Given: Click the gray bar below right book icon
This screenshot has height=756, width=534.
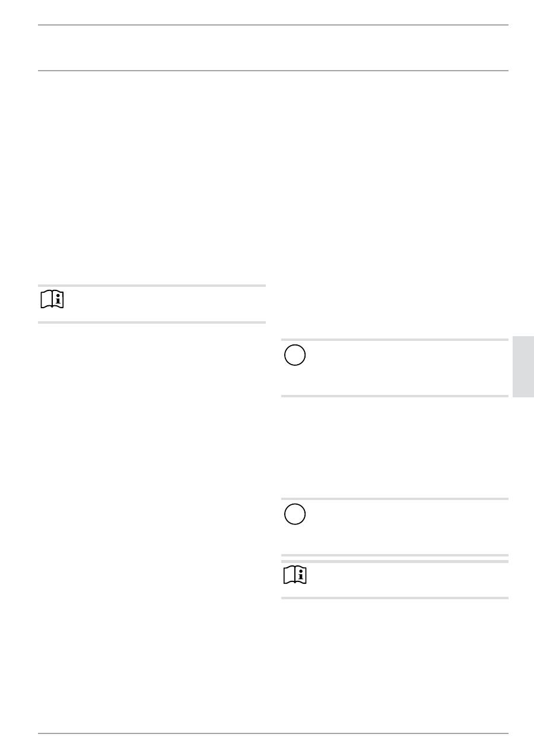Looking at the screenshot, I should click(x=394, y=598).
